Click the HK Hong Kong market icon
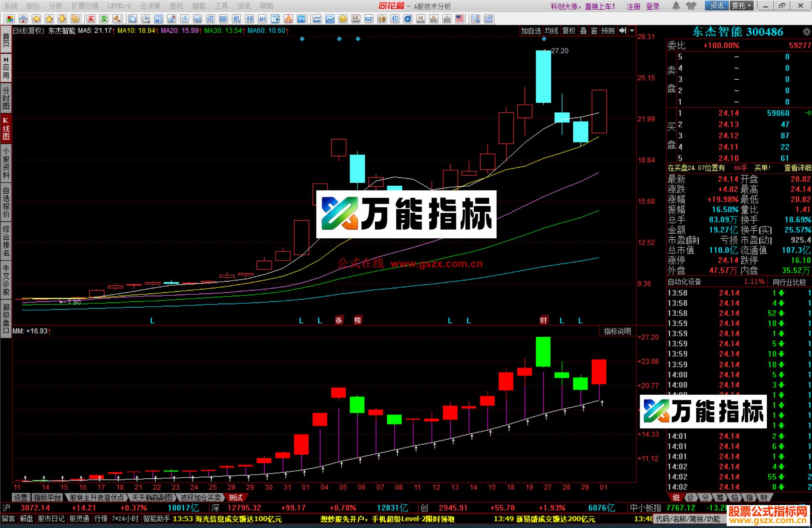Viewport: 812px width, 528px height. coord(420,19)
